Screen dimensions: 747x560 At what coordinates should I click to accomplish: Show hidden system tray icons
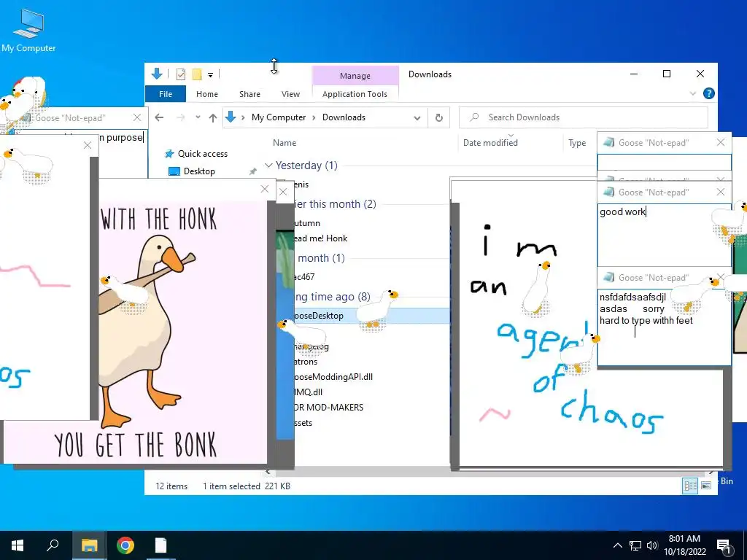coord(617,545)
